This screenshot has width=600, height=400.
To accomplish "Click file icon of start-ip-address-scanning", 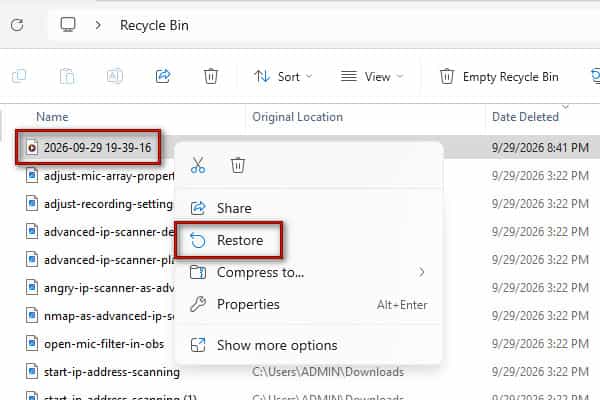I will [x=32, y=371].
